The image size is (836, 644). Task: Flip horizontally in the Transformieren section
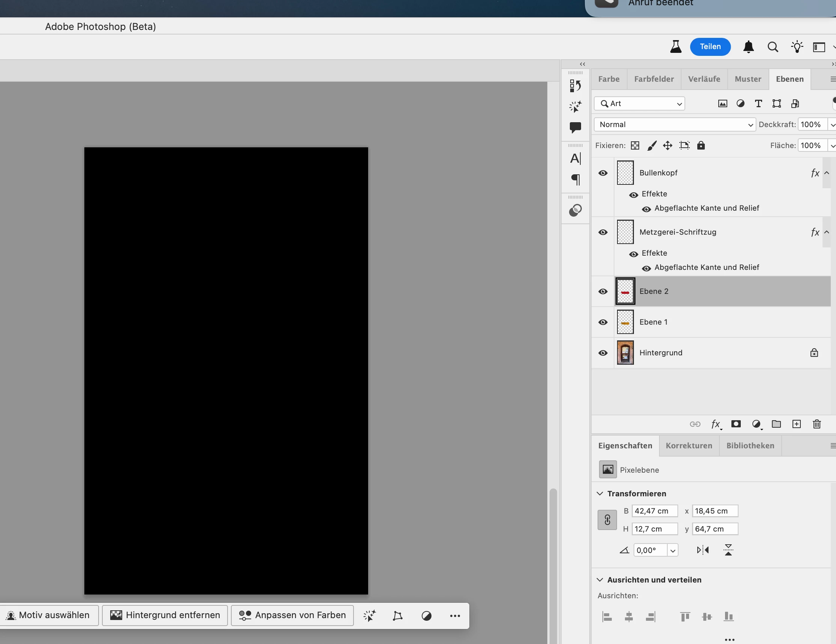pyautogui.click(x=703, y=550)
